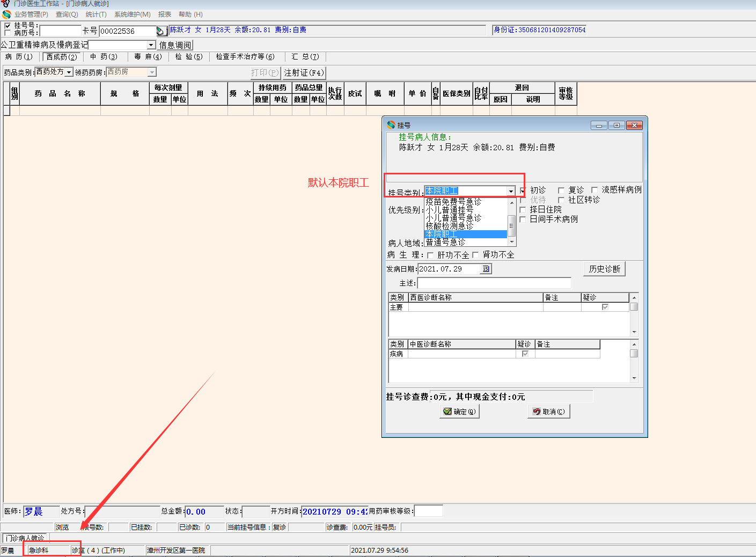Open the 药品类别 dropdown

(69, 72)
